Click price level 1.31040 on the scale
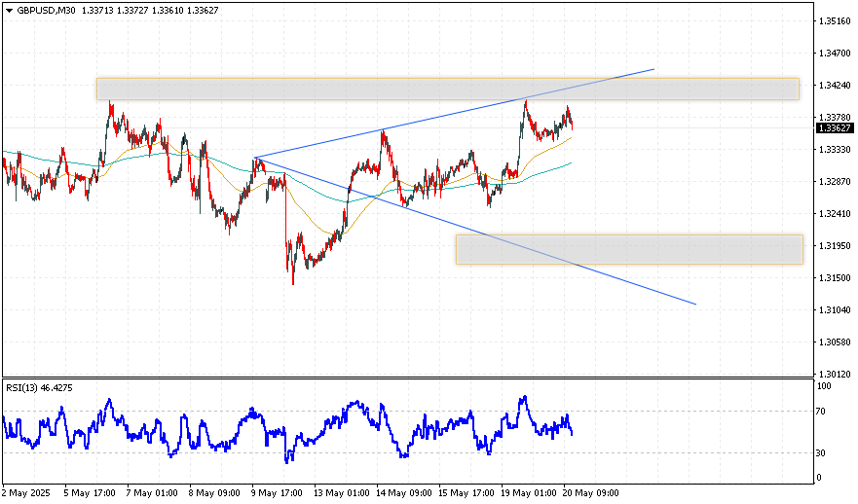The height and width of the screenshot is (504, 858). pyautogui.click(x=835, y=310)
